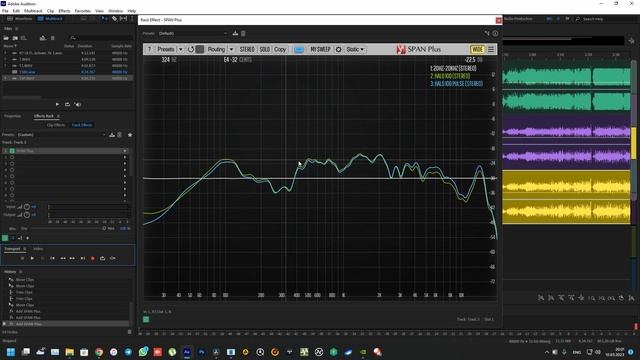Open the Windows Start menu

click(x=11, y=352)
